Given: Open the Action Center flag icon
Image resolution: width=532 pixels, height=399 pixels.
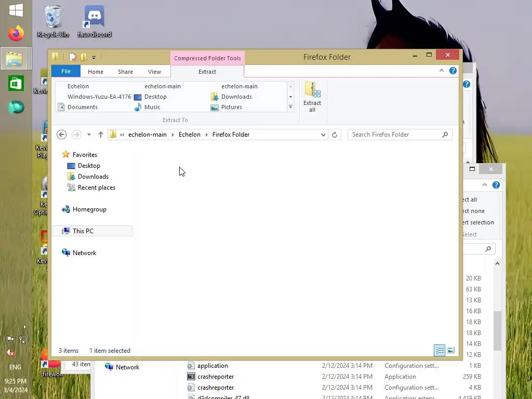Looking at the screenshot, I should (x=10, y=339).
